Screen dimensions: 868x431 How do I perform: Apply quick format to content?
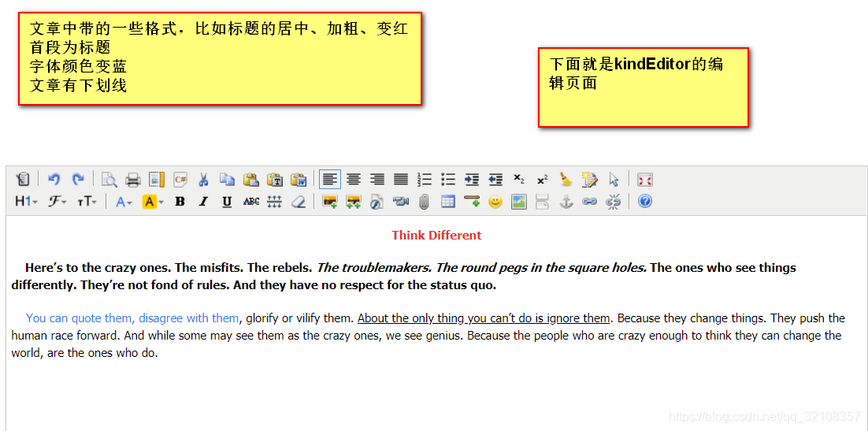pos(590,180)
